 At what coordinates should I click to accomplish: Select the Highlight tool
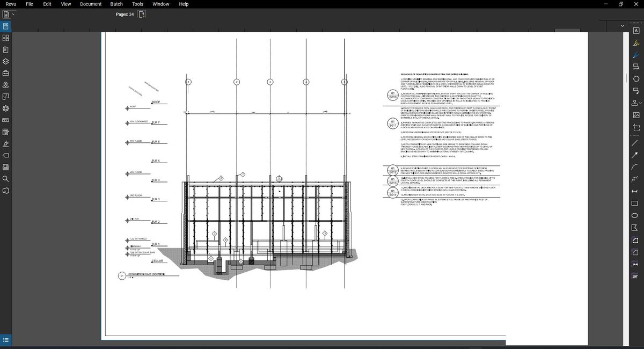636,43
